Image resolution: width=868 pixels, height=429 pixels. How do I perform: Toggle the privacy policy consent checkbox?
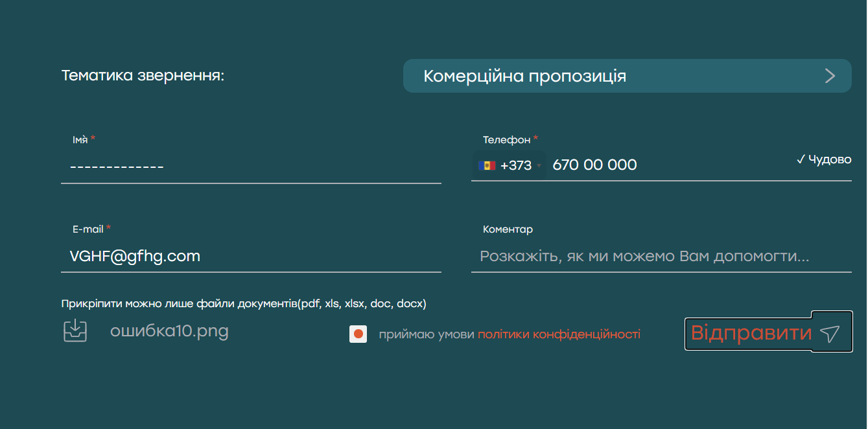(x=358, y=334)
